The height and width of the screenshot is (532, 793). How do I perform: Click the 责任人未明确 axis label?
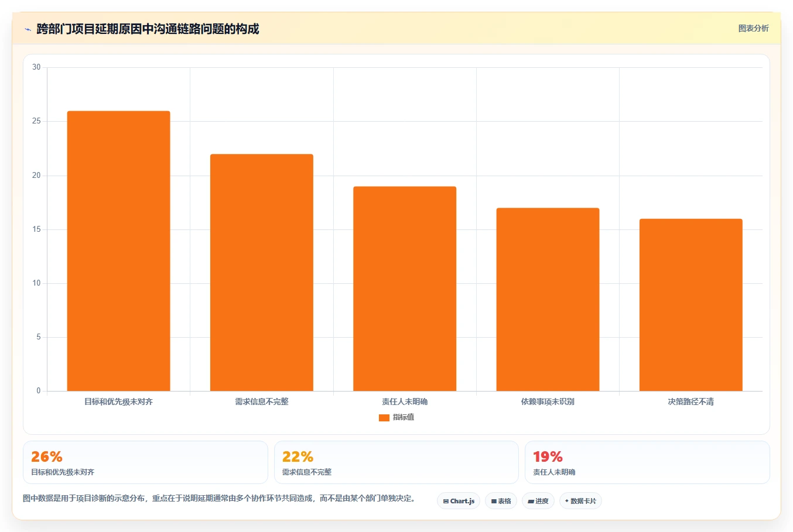tap(405, 401)
